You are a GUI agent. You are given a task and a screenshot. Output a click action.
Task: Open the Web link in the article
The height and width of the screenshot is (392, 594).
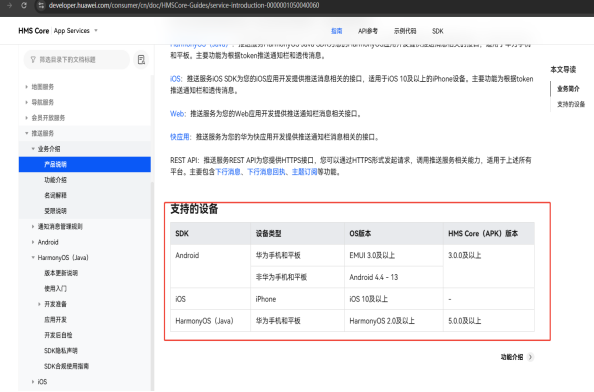coord(178,114)
